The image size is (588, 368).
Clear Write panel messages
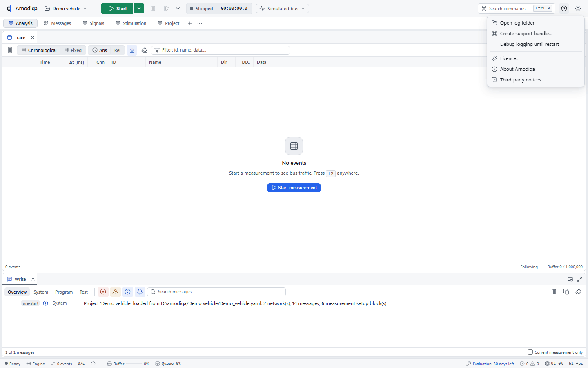click(x=578, y=292)
